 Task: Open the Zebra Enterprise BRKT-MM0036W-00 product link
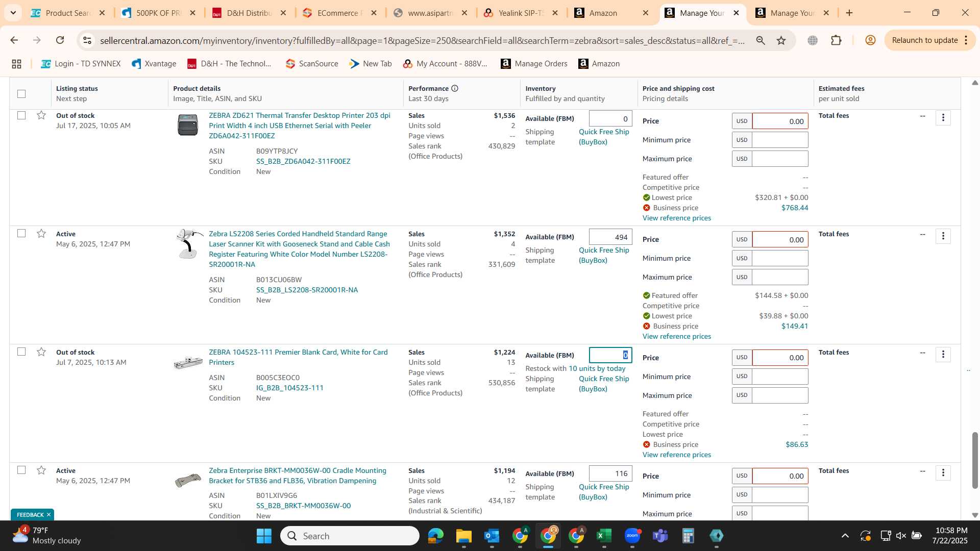[298, 475]
